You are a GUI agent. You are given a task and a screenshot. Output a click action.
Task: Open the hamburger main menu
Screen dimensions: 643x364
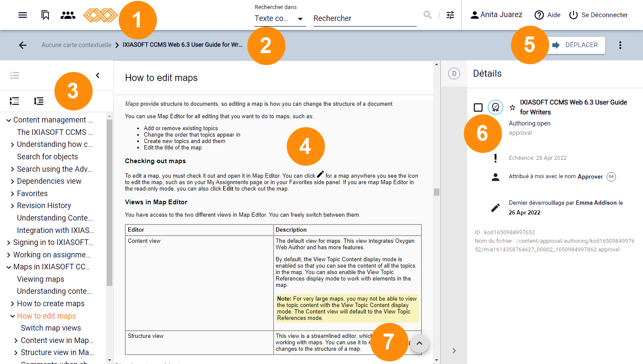coord(23,15)
